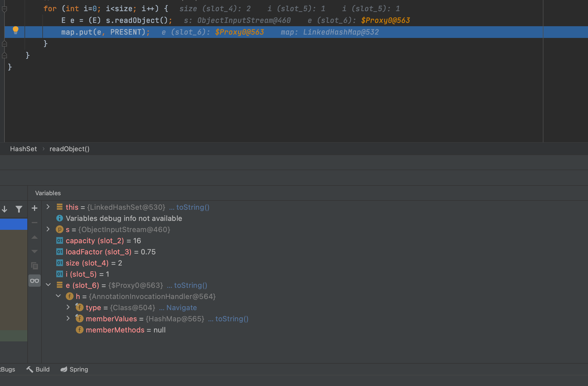Click the field icon next to memberValues

coord(79,319)
